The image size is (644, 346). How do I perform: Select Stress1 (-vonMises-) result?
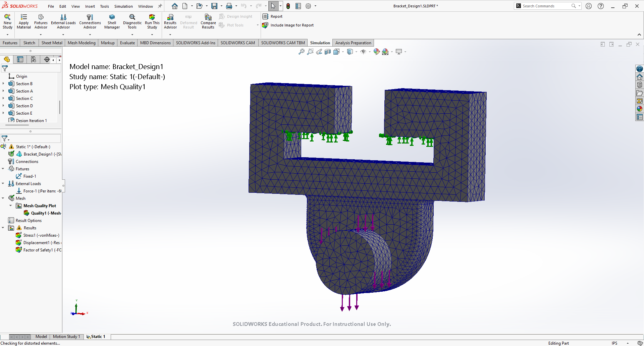click(x=38, y=235)
